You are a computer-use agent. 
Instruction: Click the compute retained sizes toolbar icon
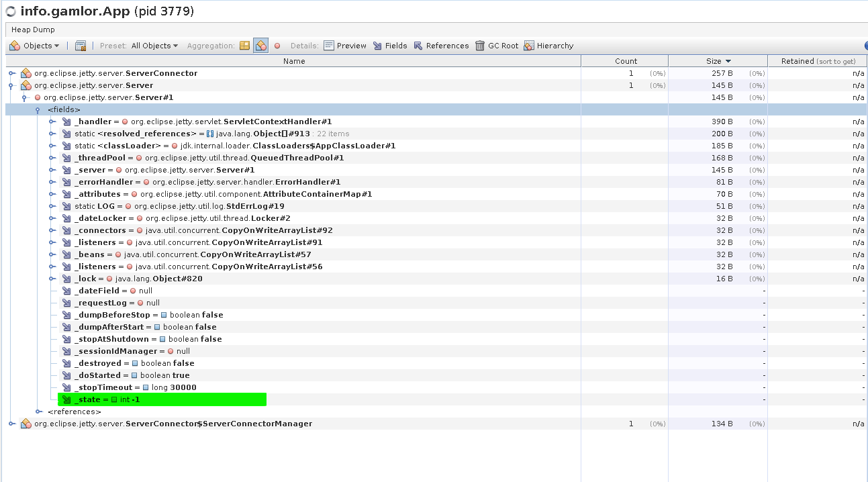click(81, 46)
